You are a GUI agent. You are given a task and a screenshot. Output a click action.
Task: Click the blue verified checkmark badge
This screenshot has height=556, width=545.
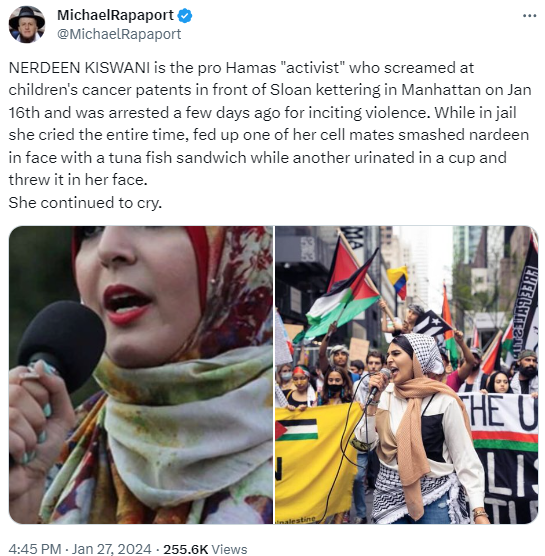[185, 16]
